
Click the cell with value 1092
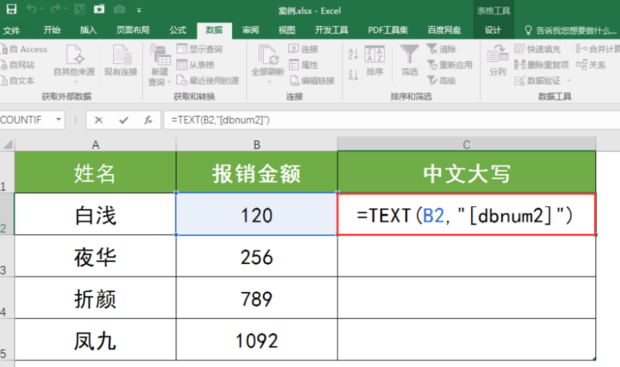pos(257,340)
